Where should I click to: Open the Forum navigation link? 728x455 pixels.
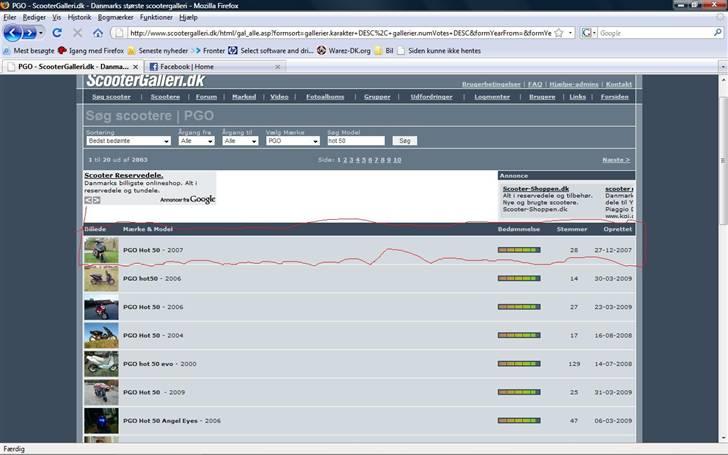click(206, 97)
